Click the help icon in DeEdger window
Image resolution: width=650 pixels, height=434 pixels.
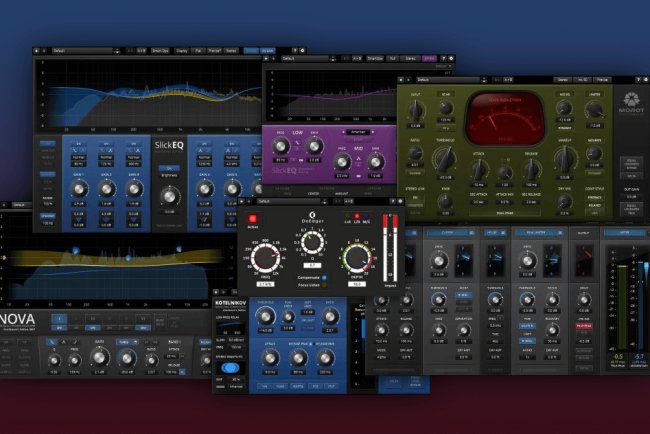pyautogui.click(x=392, y=201)
